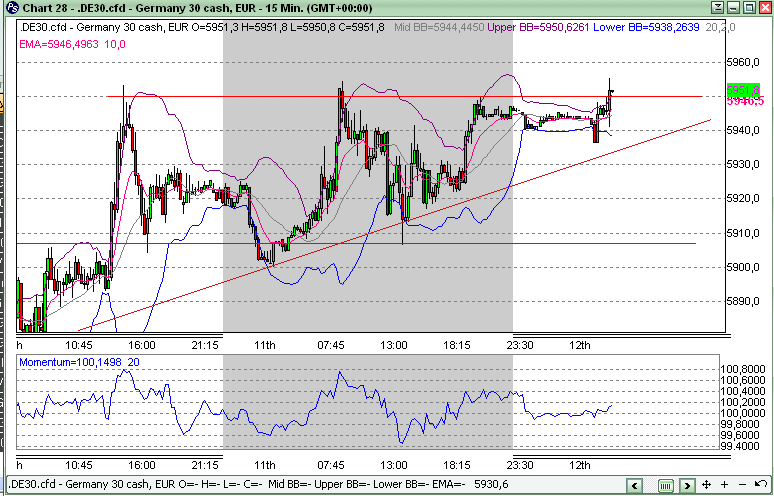Click the 5960,0 price axis label
The height and width of the screenshot is (496, 774).
742,62
